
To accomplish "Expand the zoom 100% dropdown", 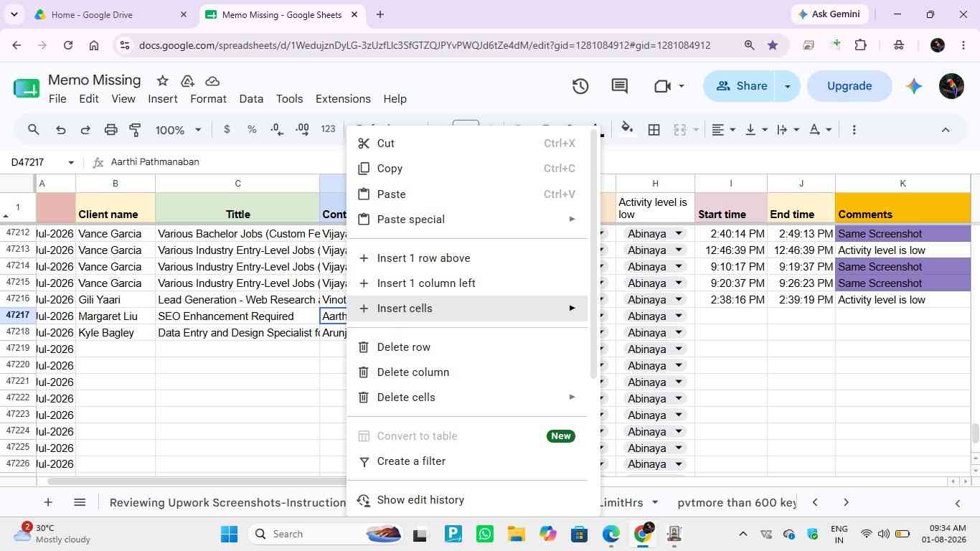I will [x=179, y=130].
